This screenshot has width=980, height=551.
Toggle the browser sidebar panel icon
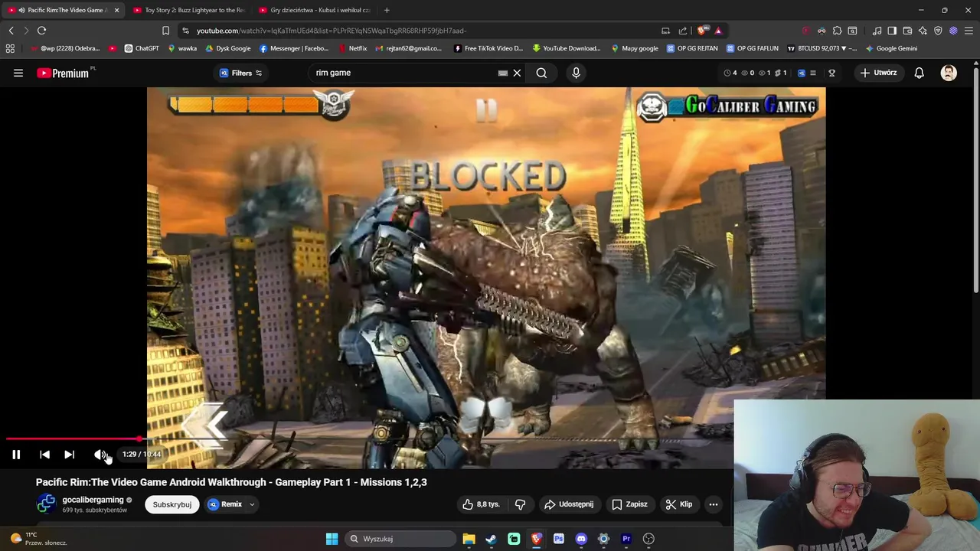point(892,31)
